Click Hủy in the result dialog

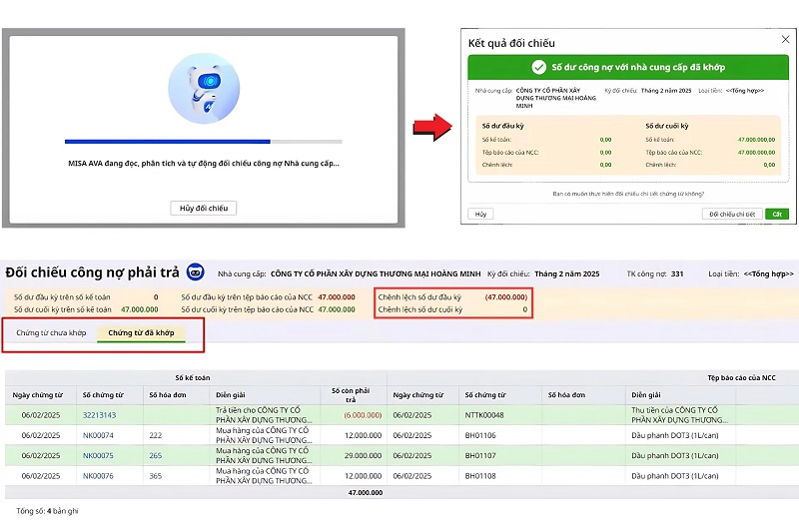tap(480, 214)
